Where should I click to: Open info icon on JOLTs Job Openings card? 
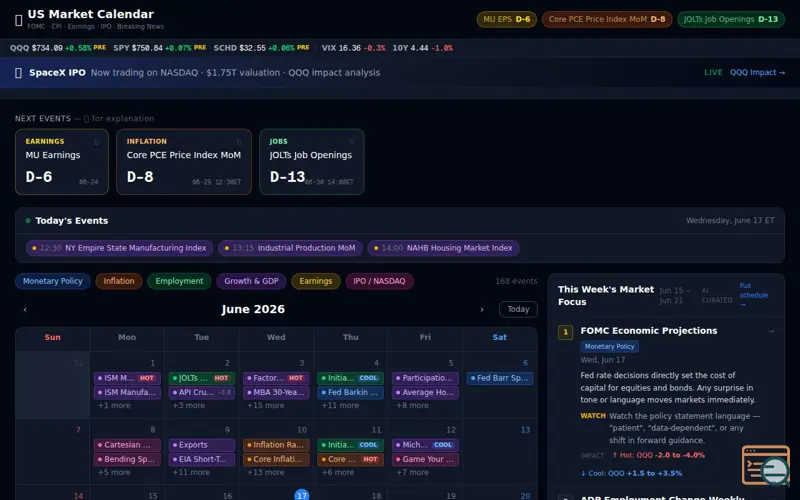[352, 142]
